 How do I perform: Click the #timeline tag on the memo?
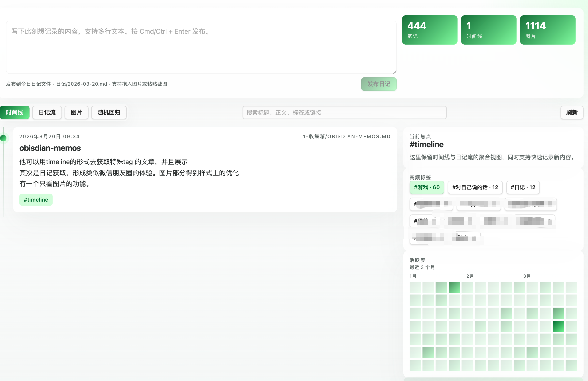[36, 200]
